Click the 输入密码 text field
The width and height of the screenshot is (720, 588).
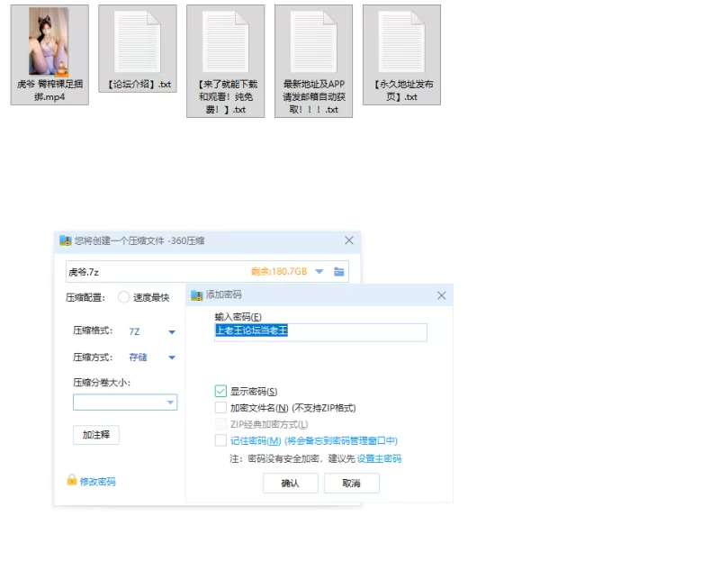(x=320, y=331)
